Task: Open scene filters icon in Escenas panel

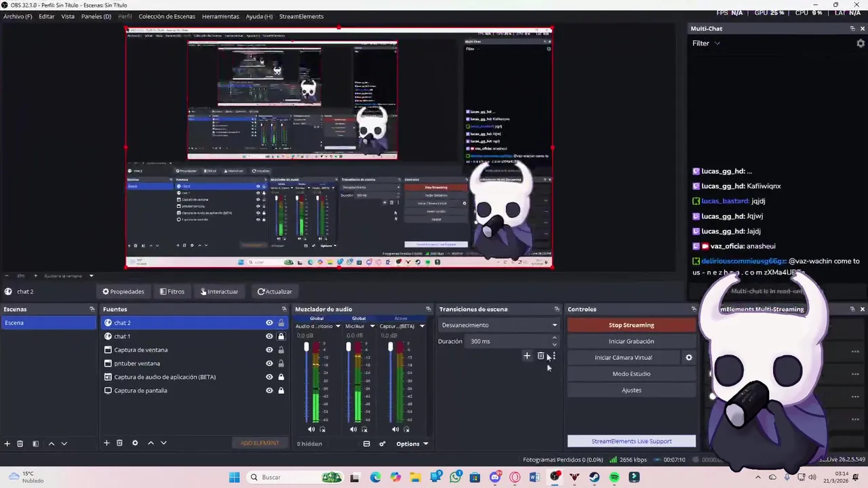Action: [35, 443]
